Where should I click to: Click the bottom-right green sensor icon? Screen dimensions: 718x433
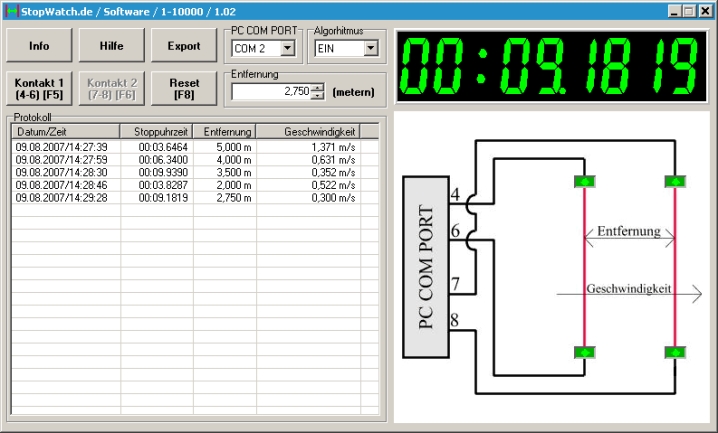[x=676, y=352]
